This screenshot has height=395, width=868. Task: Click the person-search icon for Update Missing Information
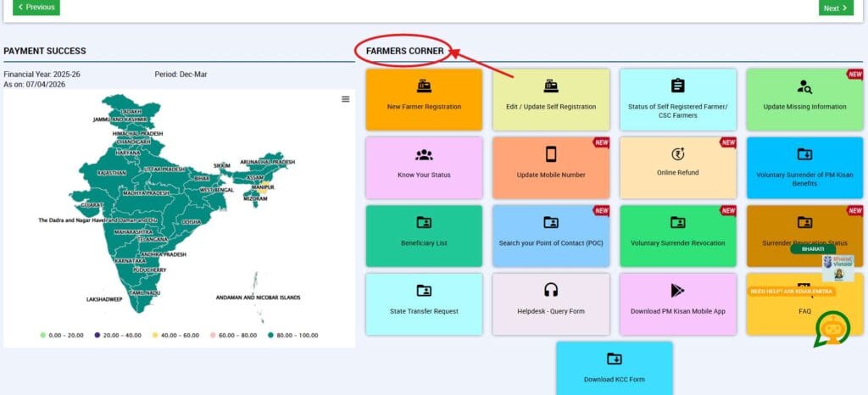click(804, 86)
